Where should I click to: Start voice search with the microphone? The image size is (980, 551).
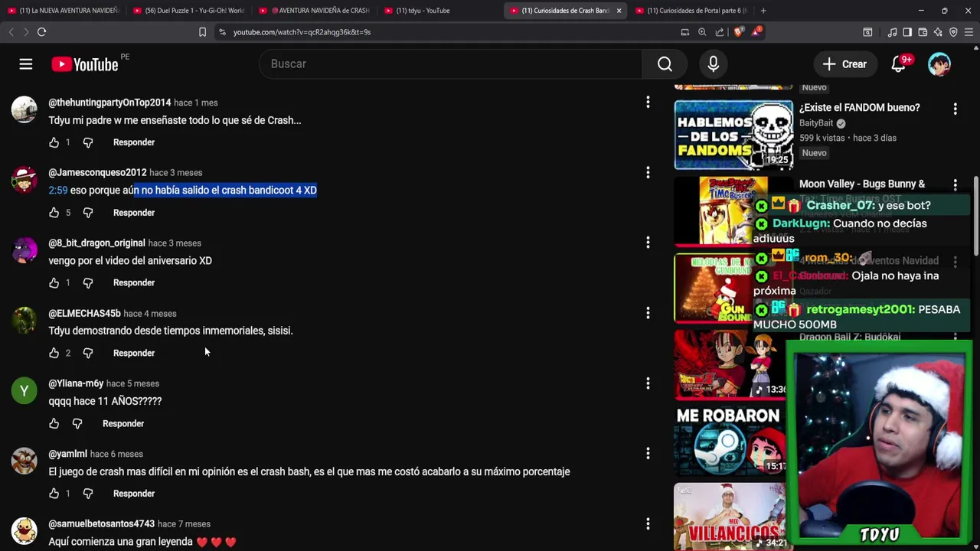pos(713,64)
